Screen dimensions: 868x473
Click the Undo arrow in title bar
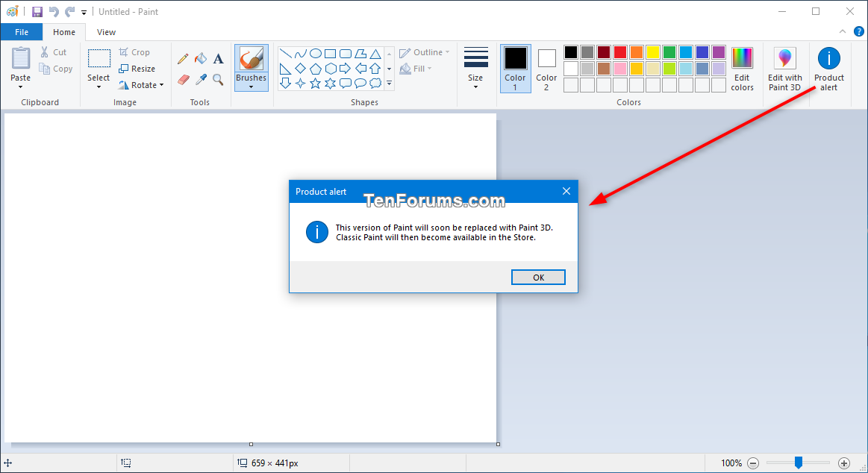[x=54, y=12]
